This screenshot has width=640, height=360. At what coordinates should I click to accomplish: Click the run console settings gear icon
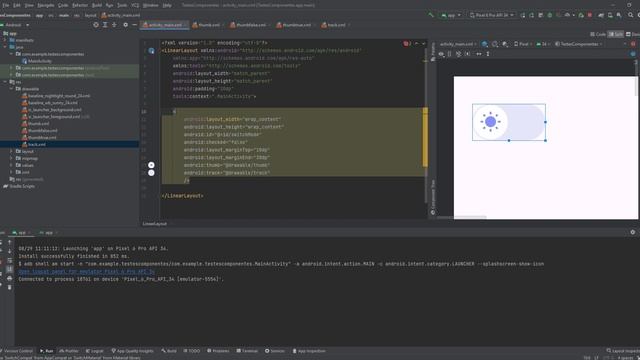pos(633,232)
